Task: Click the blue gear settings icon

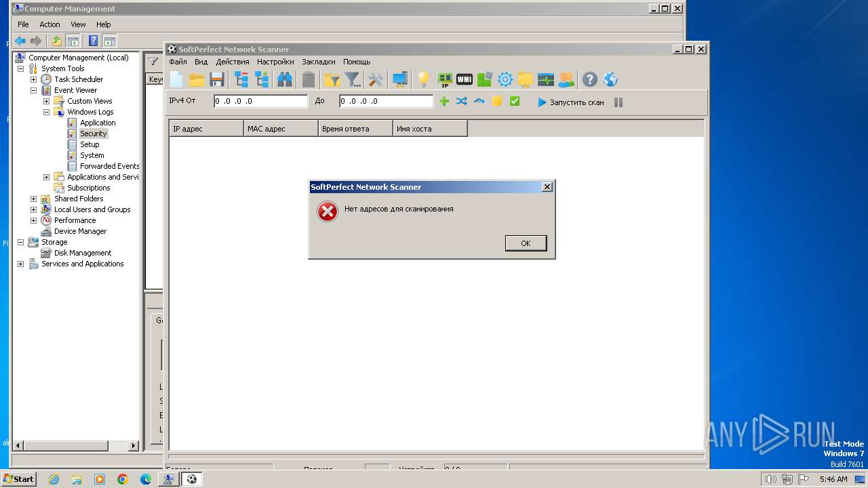Action: point(505,80)
